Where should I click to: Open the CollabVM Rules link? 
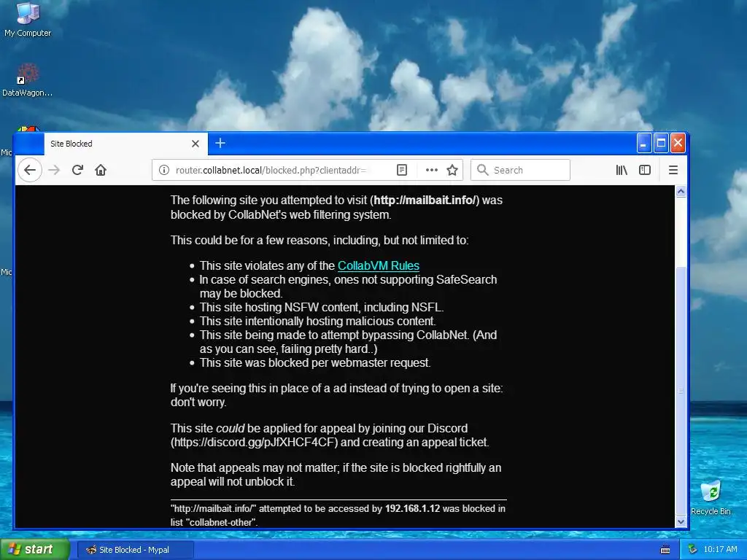(379, 265)
